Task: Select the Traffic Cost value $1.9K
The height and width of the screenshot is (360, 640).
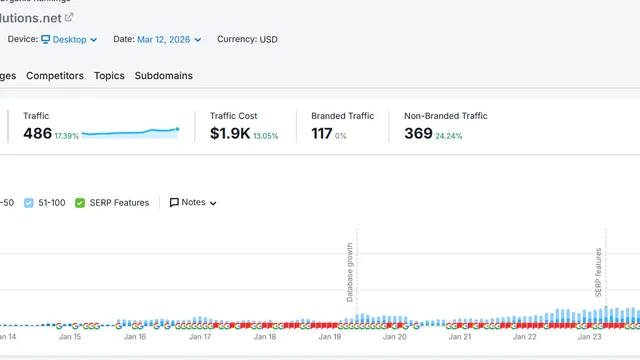Action: (230, 133)
